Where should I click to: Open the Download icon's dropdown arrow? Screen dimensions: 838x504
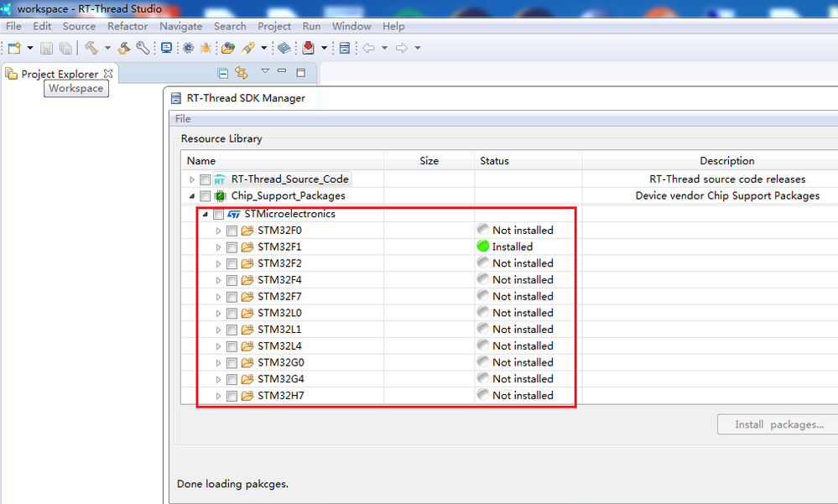point(324,48)
